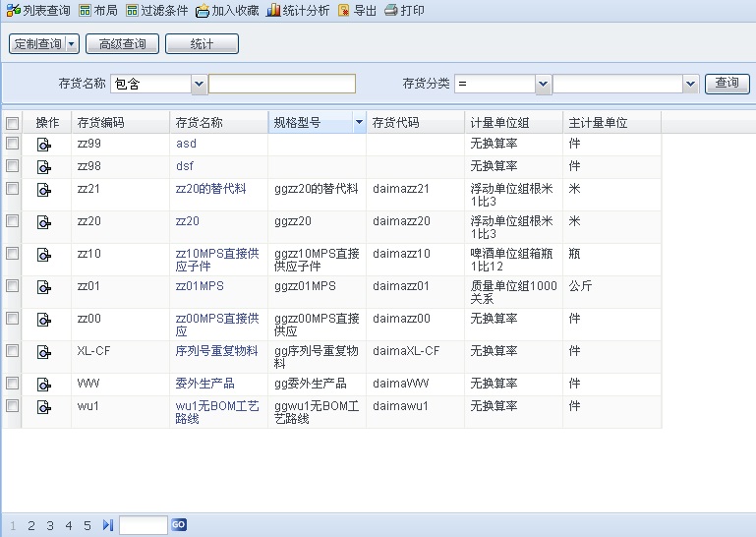The width and height of the screenshot is (756, 537).
Task: Click the 列表查询 toolbar icon
Action: coord(13,11)
